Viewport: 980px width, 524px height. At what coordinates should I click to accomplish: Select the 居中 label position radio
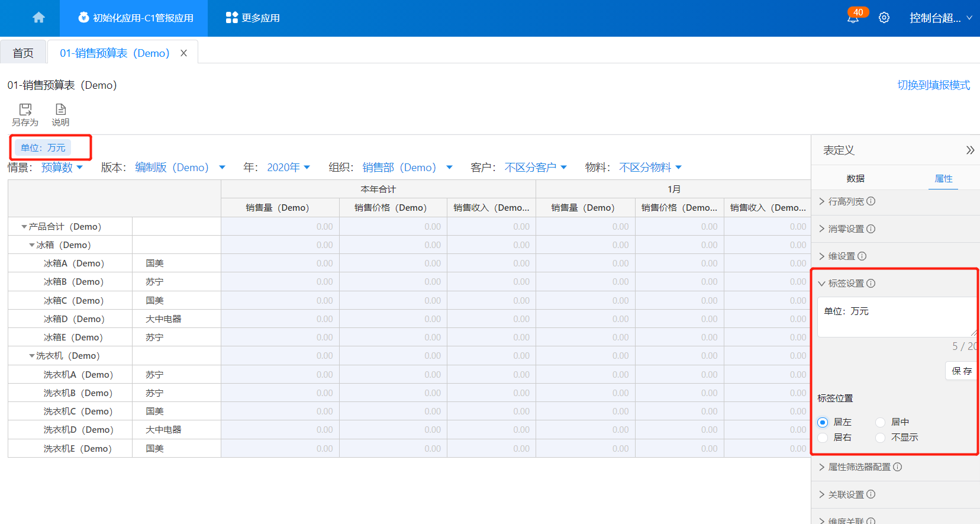pos(881,422)
